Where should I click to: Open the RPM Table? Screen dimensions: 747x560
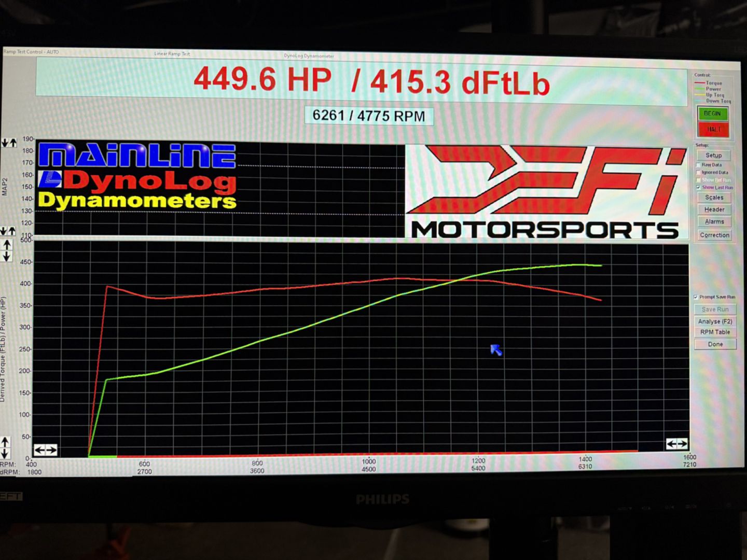point(715,332)
